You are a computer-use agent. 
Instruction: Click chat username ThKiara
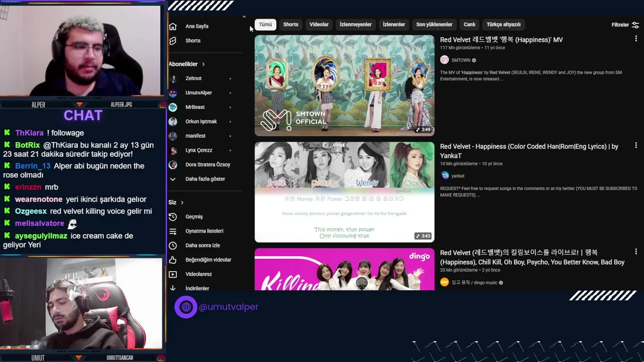pos(29,133)
